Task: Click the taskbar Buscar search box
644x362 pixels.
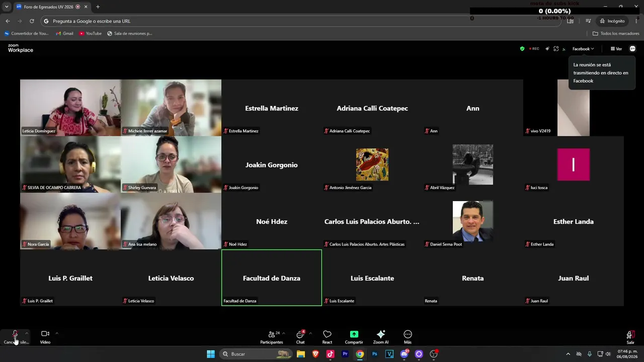Action: [x=257, y=354]
